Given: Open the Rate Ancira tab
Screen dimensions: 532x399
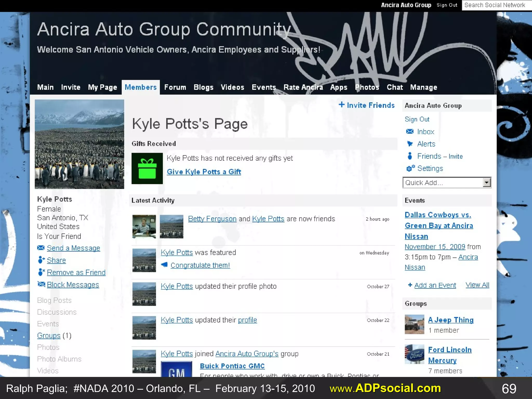Looking at the screenshot, I should (303, 87).
